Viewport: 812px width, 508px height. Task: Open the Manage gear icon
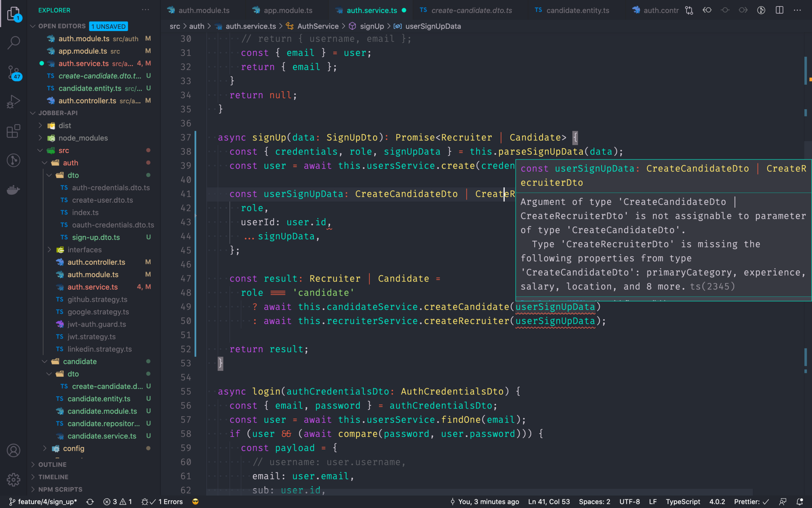14,480
